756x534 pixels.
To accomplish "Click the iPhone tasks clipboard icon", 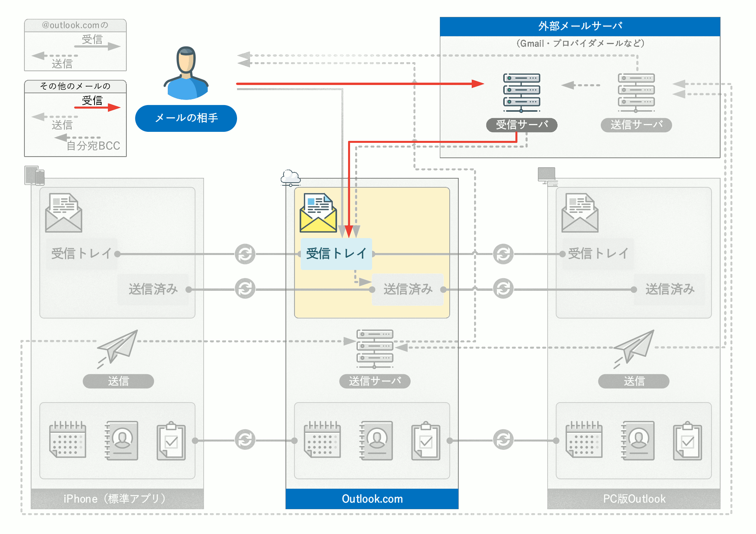I will point(171,440).
